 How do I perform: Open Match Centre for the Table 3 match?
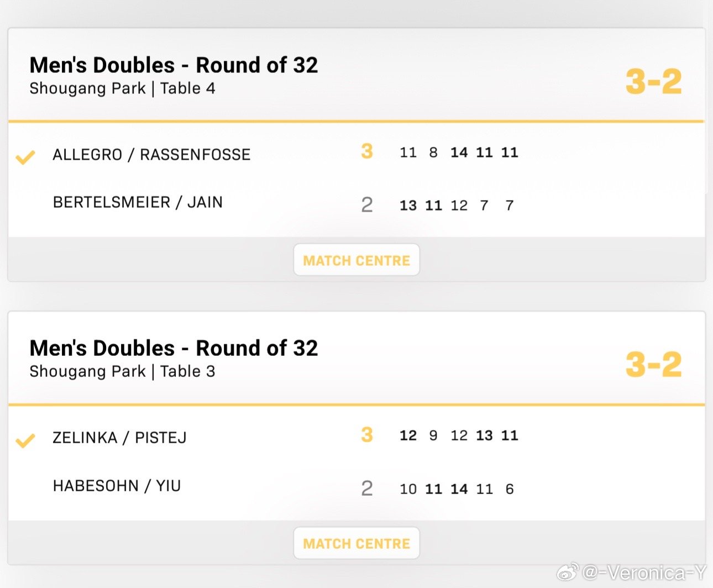pos(356,544)
